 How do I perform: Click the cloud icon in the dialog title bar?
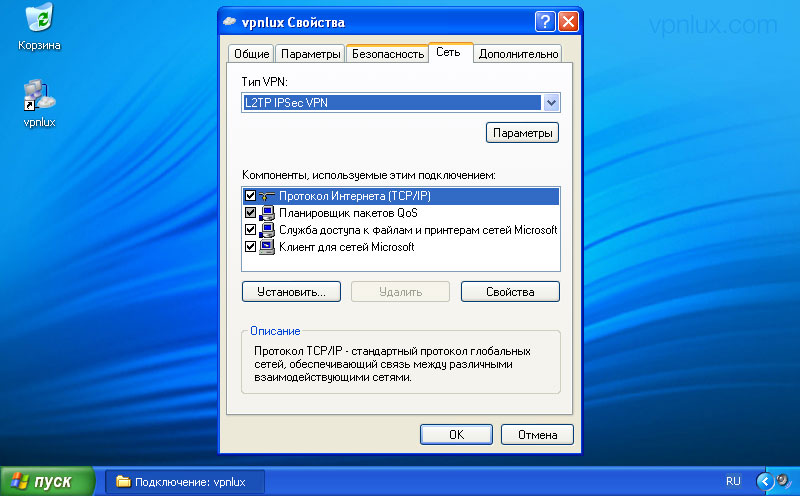pyautogui.click(x=230, y=21)
